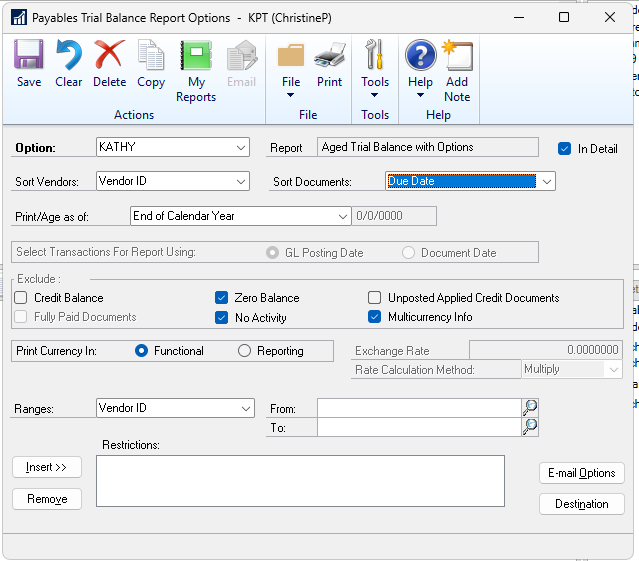Screen dimensions: 639x561
Task: Tick the Fully Paid Documents checkbox
Action: [x=21, y=317]
